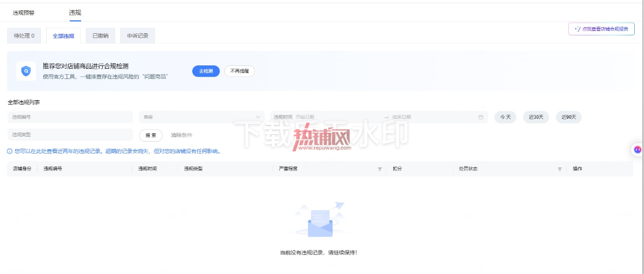Image resolution: width=644 pixels, height=274 pixels.
Task: Open the 结束日期 end date picker
Action: [x=432, y=117]
